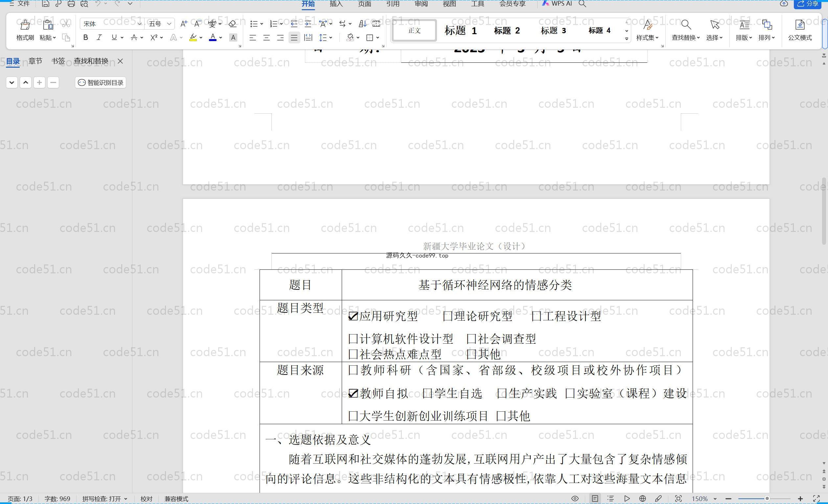Screen dimensions: 828x504
Task: Switch to web layout globe icon in status bar
Action: (642, 499)
